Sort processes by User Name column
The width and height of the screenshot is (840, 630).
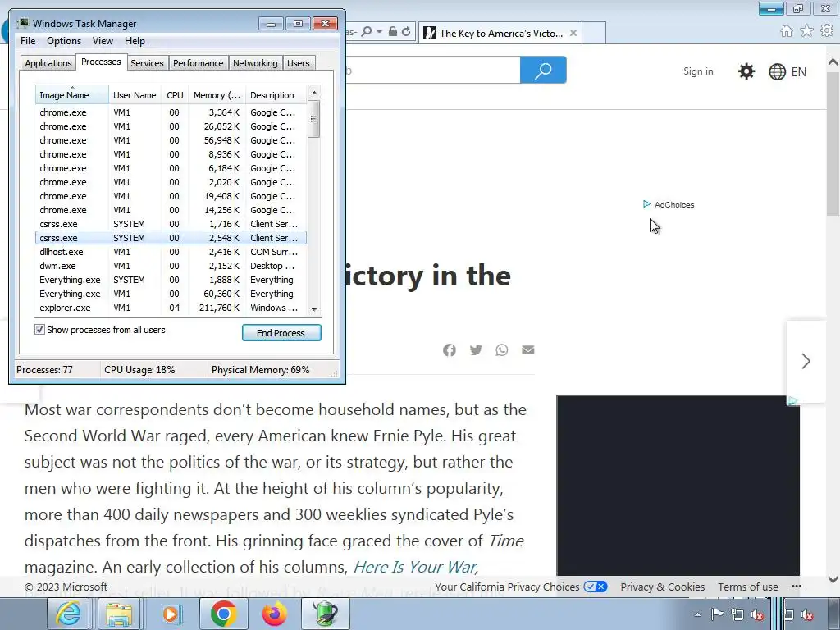pyautogui.click(x=135, y=95)
